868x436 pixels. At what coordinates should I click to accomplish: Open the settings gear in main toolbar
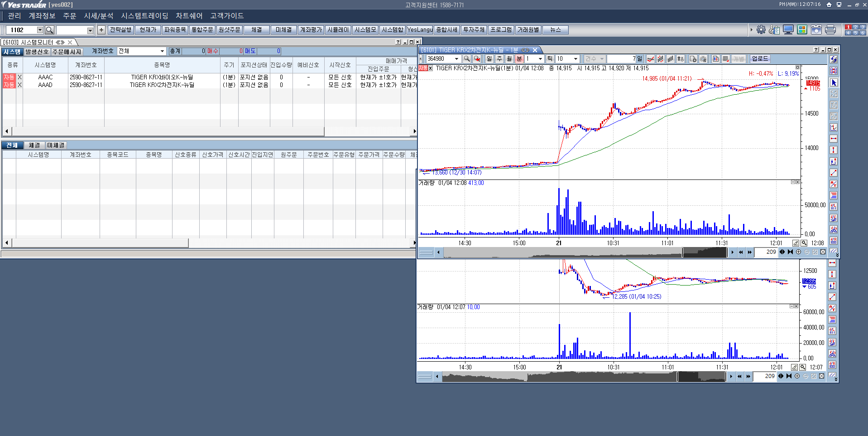[x=761, y=30]
